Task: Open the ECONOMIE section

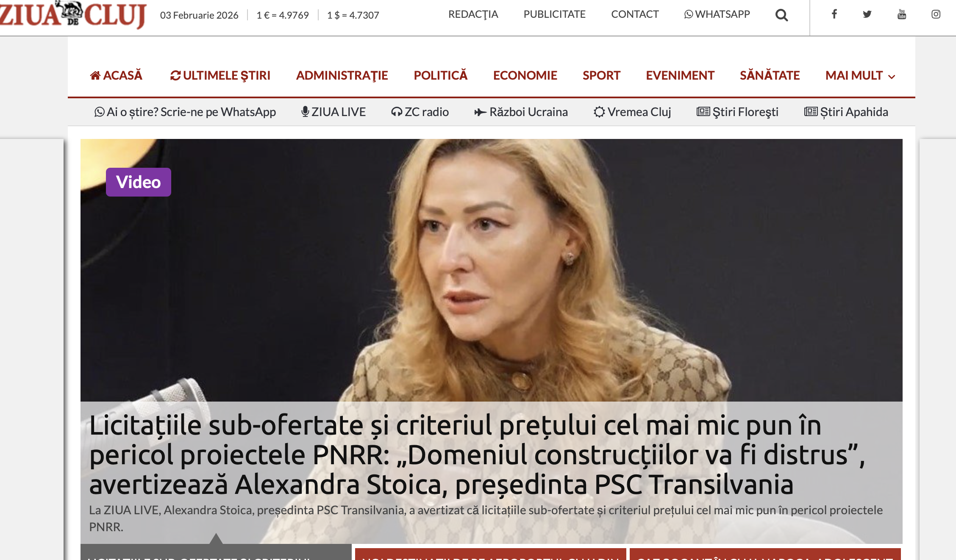Action: click(x=525, y=75)
